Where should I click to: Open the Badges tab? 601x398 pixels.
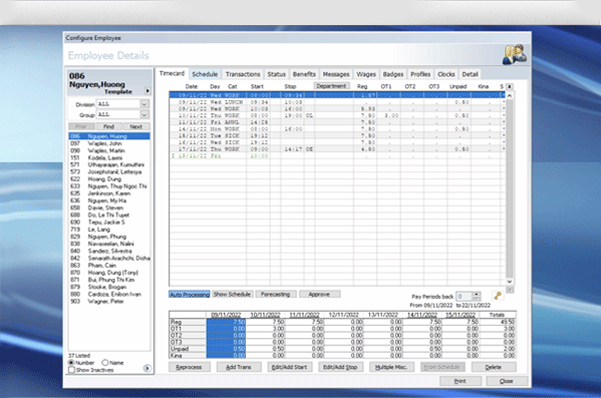point(393,74)
